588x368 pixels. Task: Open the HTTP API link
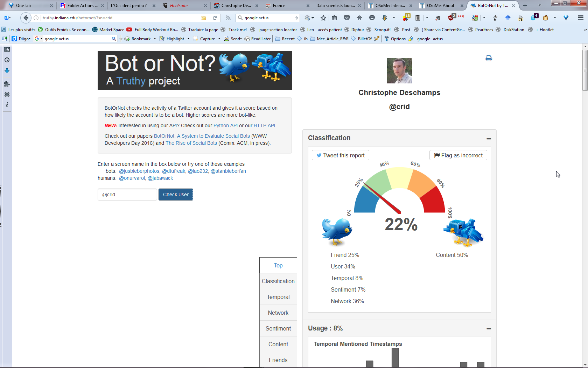pos(265,125)
